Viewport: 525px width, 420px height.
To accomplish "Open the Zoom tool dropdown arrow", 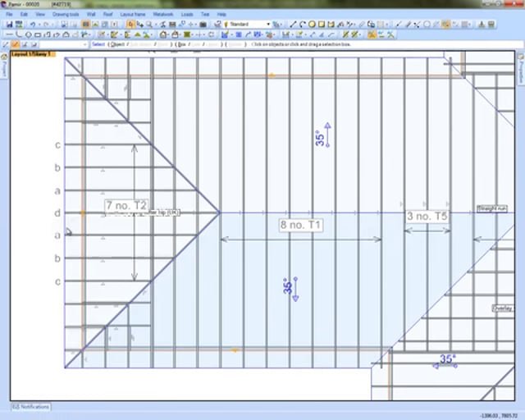I will click(155, 25).
